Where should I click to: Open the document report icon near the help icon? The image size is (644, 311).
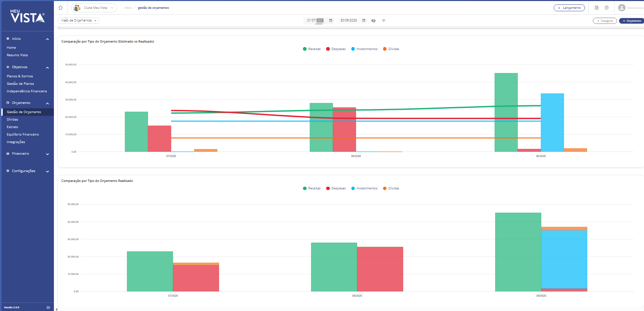[597, 7]
